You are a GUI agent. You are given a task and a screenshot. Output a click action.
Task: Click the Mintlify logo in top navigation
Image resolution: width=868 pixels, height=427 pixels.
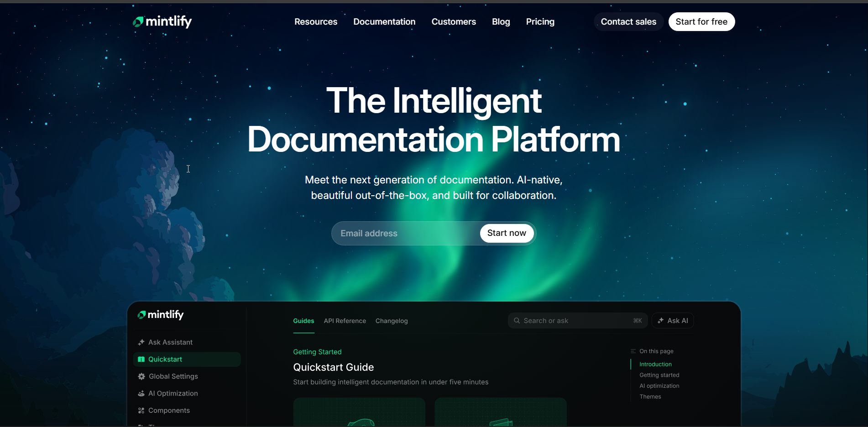click(162, 21)
